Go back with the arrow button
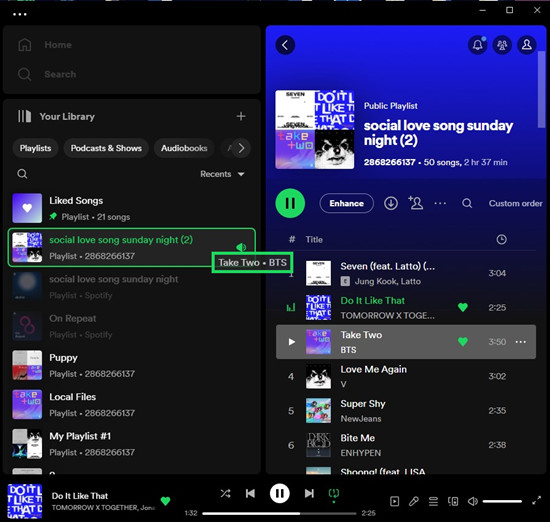The width and height of the screenshot is (550, 522). (285, 45)
